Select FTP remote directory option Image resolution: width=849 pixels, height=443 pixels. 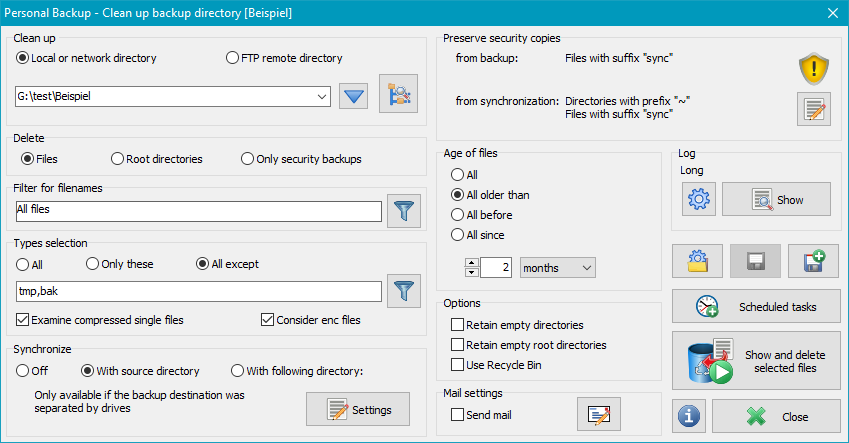[285, 58]
